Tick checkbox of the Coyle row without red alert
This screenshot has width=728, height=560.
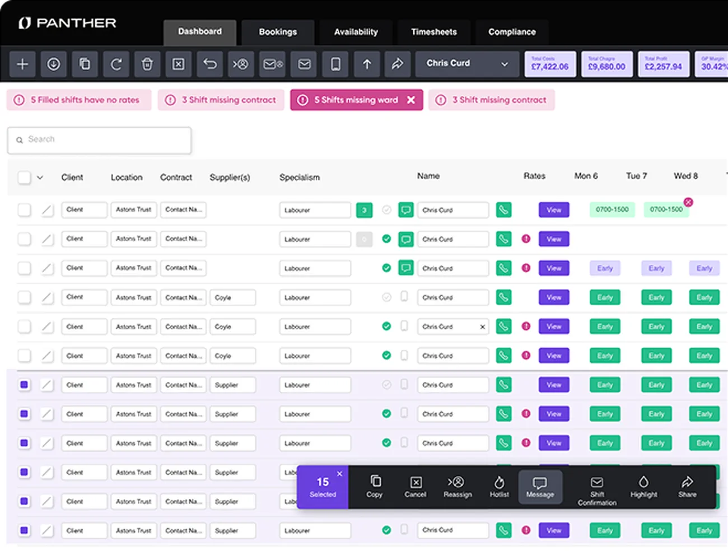[24, 297]
